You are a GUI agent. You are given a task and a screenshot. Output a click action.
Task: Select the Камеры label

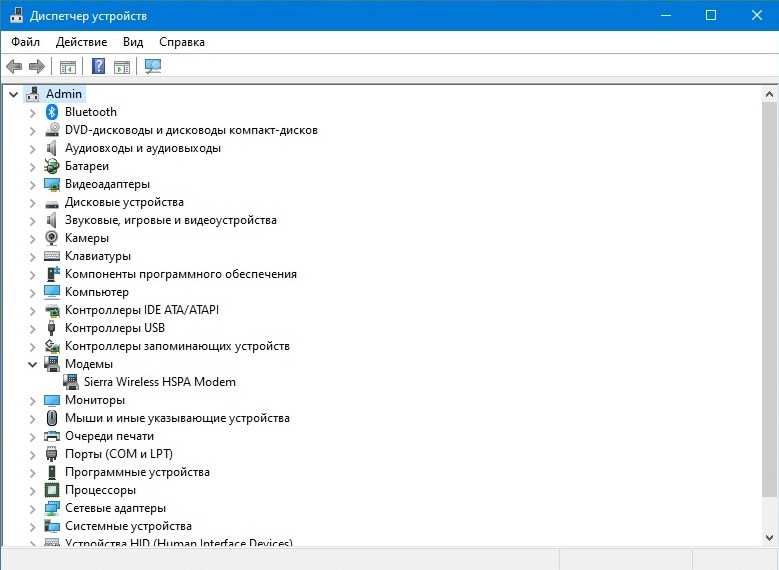(x=87, y=238)
